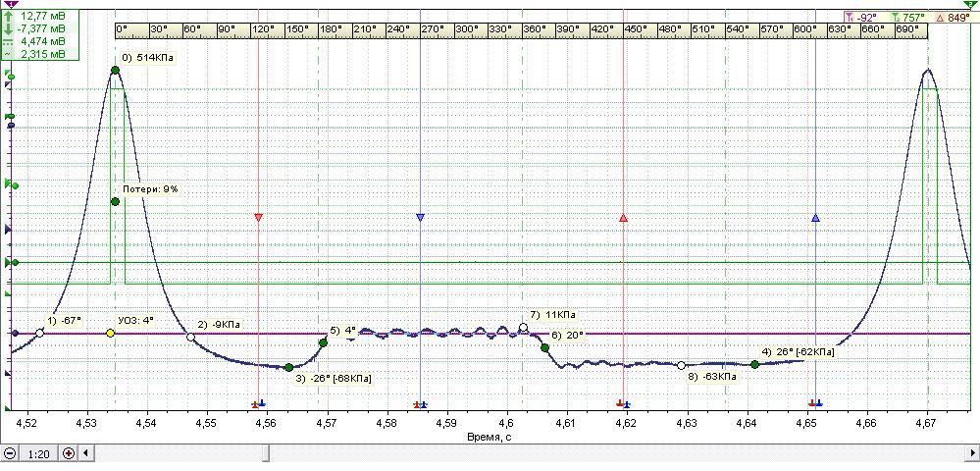This screenshot has height=471, width=980.
Task: Click the blue upward triangle cursor handle
Action: click(815, 218)
